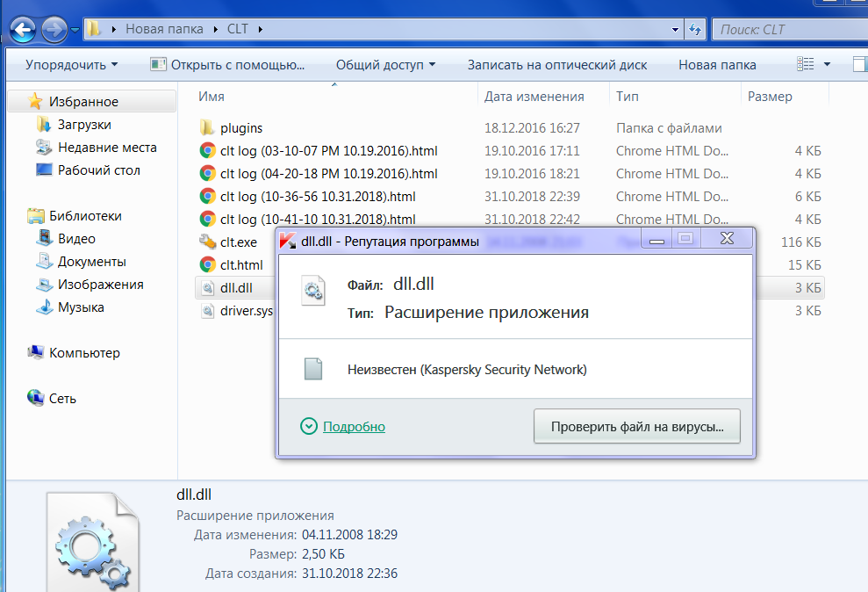
Task: Click Chrome icon of clt.html
Action: tap(208, 264)
